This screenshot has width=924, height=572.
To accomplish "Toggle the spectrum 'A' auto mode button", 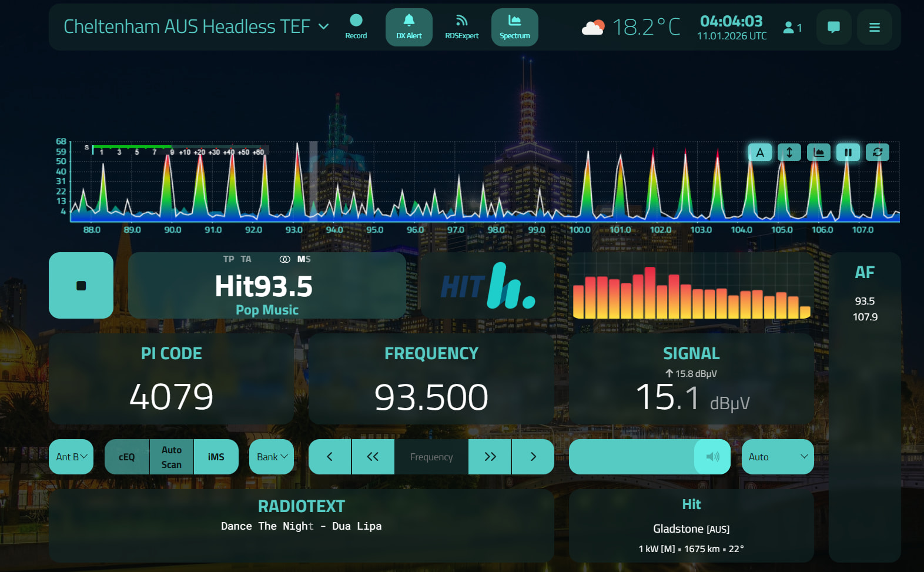I will click(759, 152).
